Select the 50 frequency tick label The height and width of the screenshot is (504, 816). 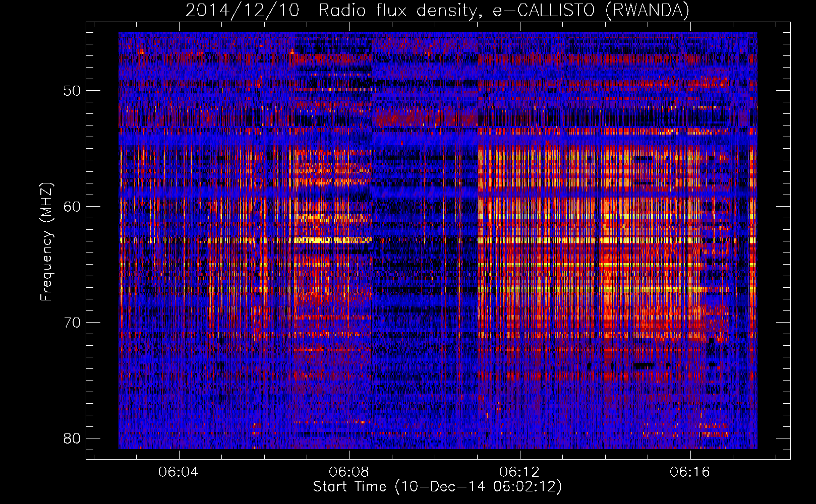(73, 91)
